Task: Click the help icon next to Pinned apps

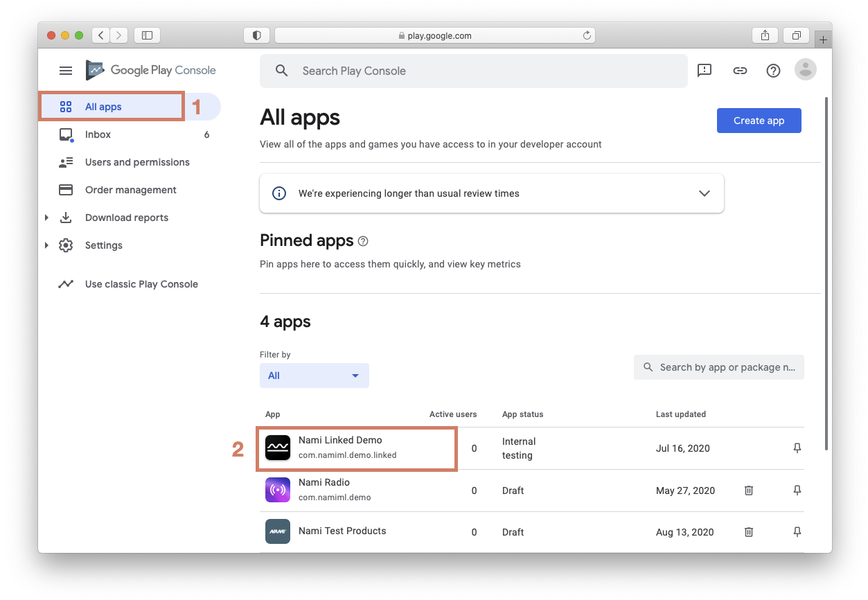Action: point(363,241)
